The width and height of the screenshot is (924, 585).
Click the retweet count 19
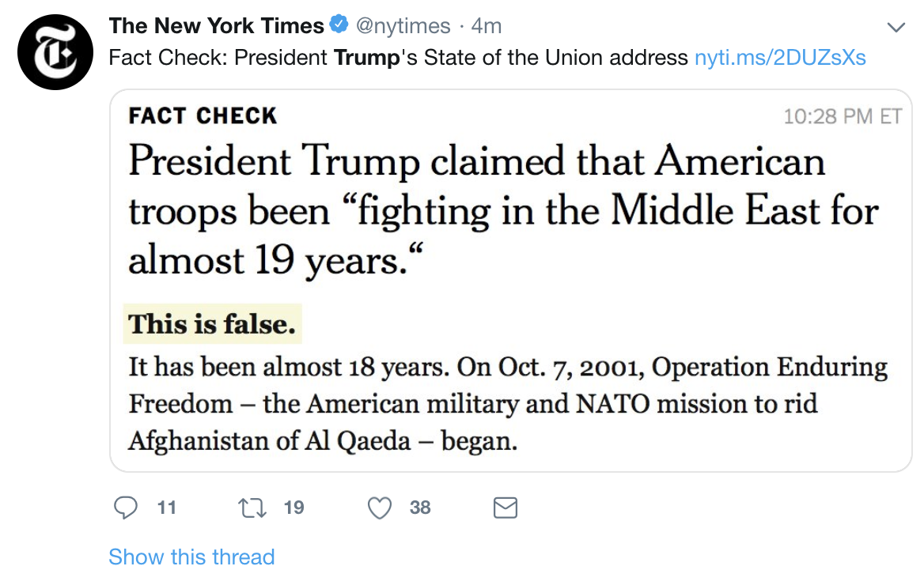[x=294, y=508]
